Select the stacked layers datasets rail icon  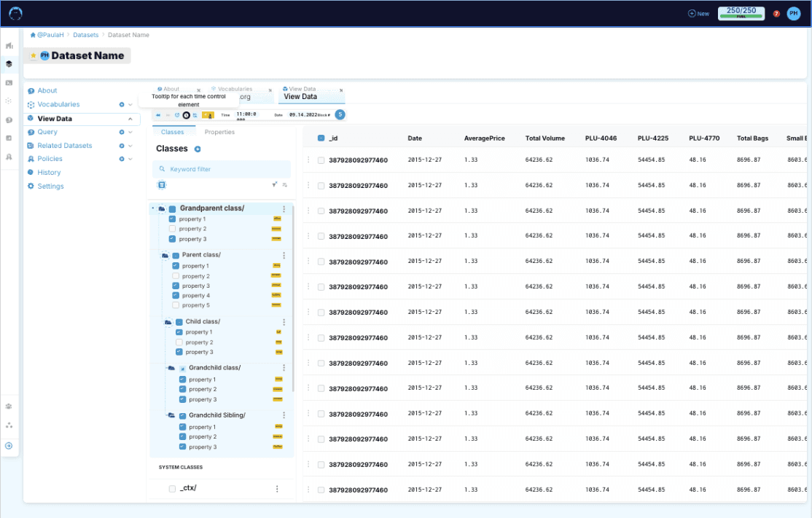point(9,64)
